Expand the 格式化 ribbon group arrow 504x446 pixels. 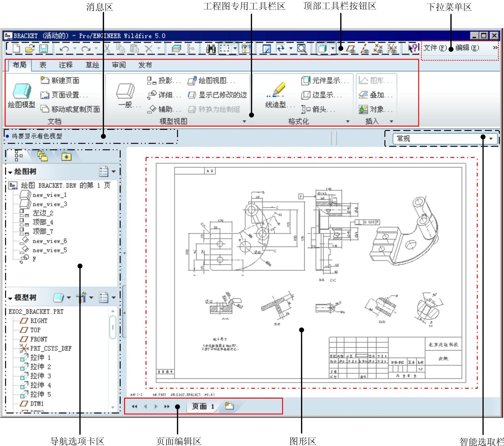coord(348,121)
